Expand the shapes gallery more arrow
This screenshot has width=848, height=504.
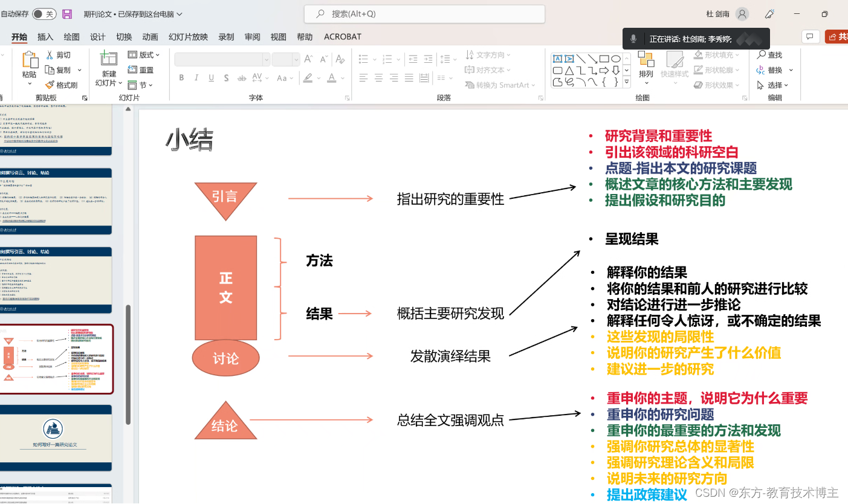coord(627,82)
